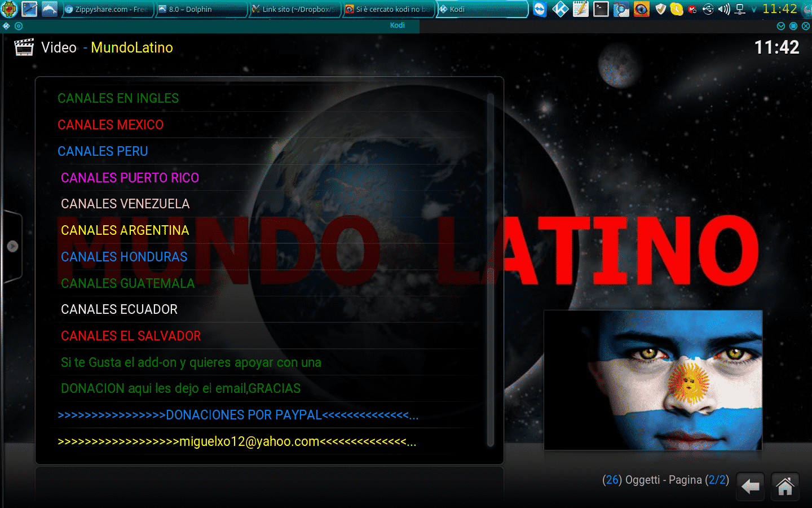Viewport: 812px width, 508px height.
Task: Open the volume control tray icon
Action: [724, 9]
